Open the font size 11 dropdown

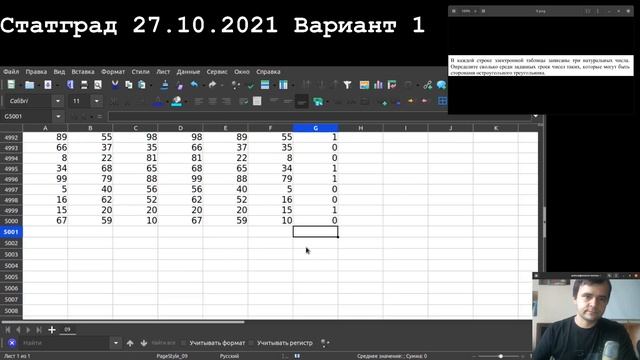[x=96, y=101]
